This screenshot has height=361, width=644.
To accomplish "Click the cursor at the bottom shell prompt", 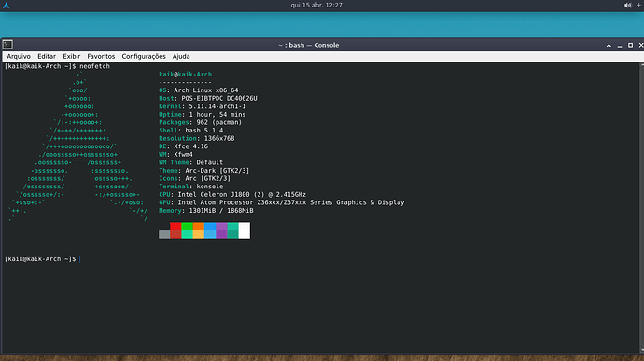I will (x=79, y=259).
